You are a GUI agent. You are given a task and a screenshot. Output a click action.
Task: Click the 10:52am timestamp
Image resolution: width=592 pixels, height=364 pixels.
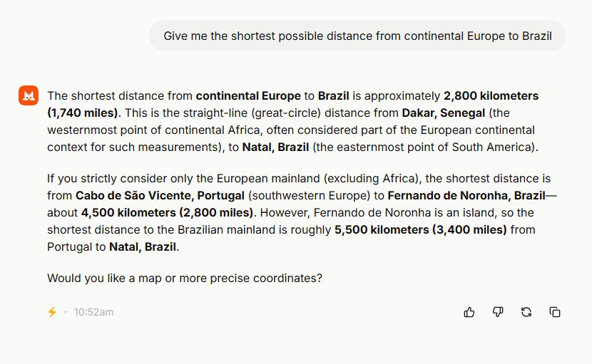[93, 312]
